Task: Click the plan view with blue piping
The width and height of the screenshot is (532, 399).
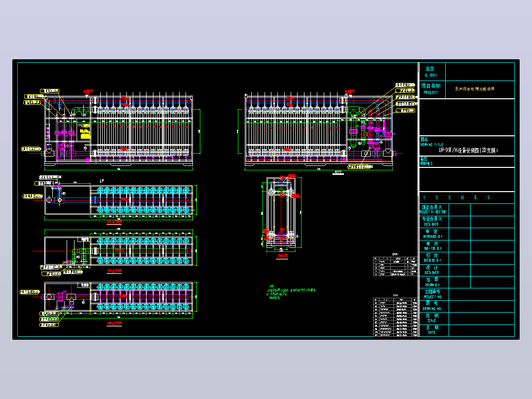Action: pyautogui.click(x=119, y=199)
